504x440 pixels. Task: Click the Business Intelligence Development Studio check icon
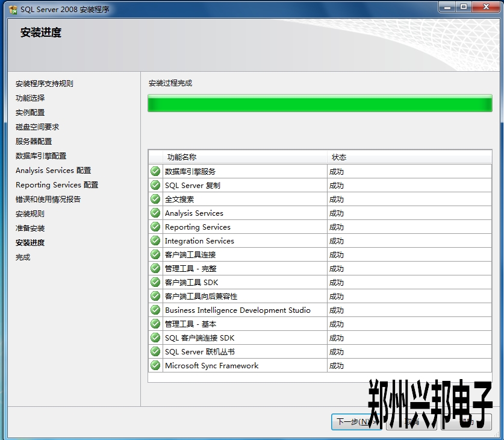tap(155, 310)
